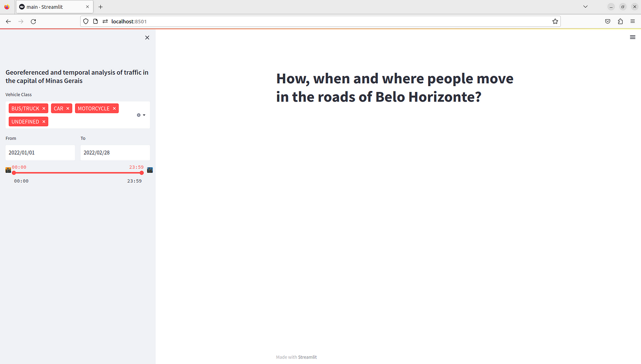The height and width of the screenshot is (364, 641).
Task: Click the BUS/TRUCK tag label
Action: [x=26, y=108]
